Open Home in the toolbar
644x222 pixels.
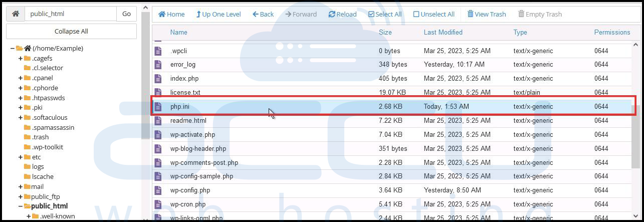click(171, 14)
